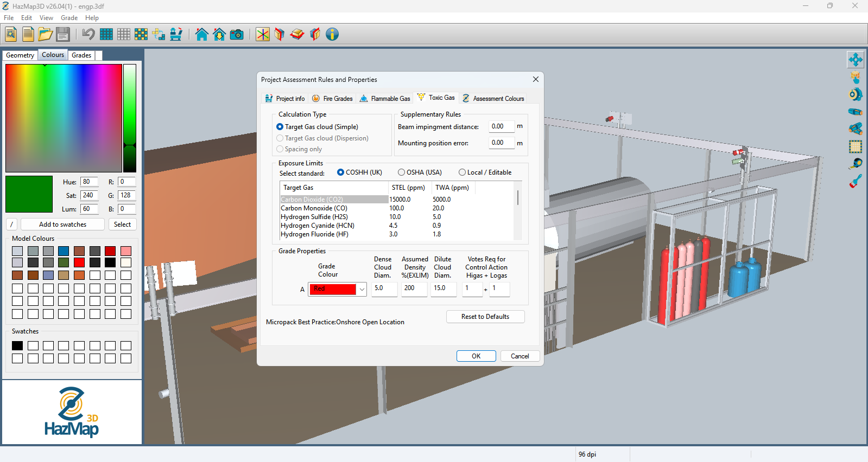Click the luminance slider bar

click(130, 118)
